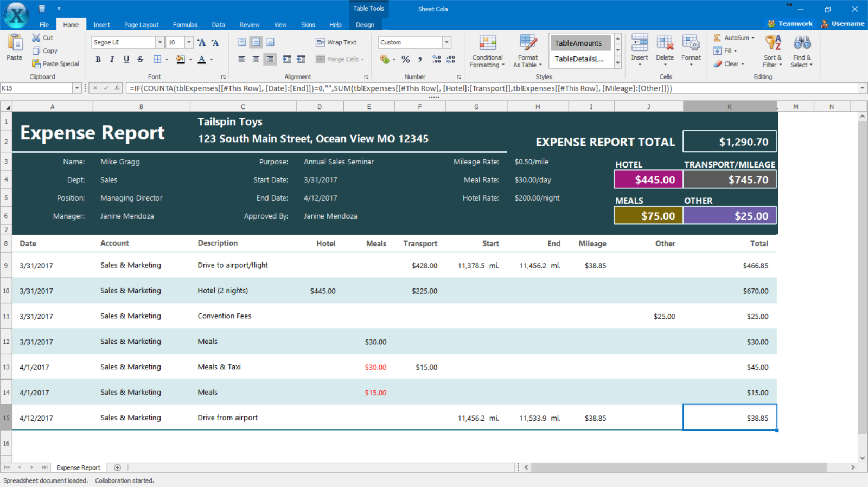
Task: Add a new sheet
Action: [x=117, y=467]
